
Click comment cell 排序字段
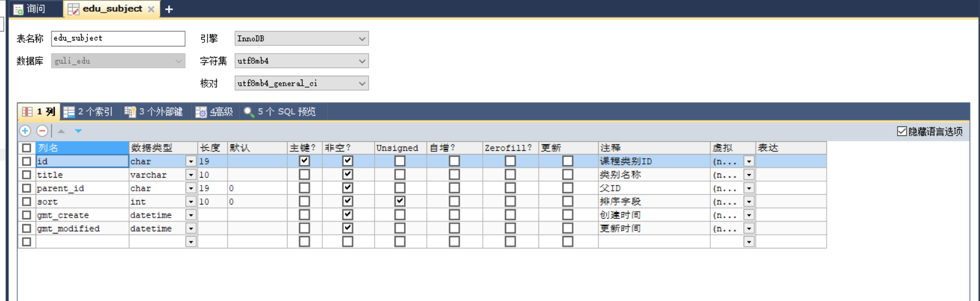coord(654,201)
